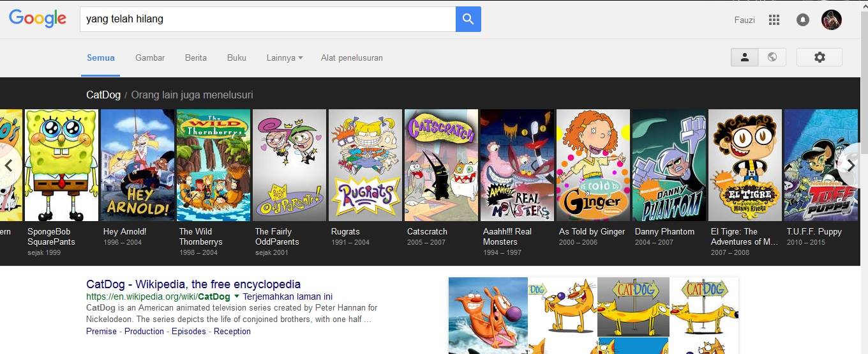Open the Danny Phantom poster

tap(669, 165)
